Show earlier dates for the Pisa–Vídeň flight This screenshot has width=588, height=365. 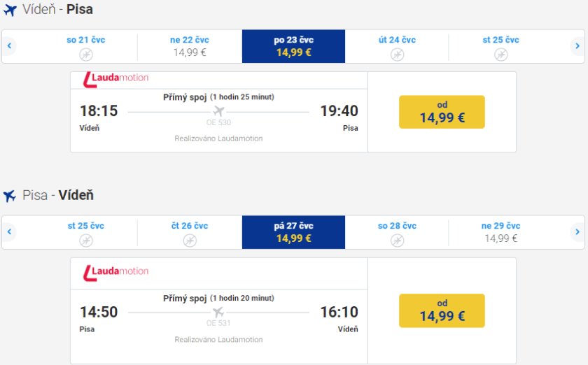pyautogui.click(x=10, y=232)
